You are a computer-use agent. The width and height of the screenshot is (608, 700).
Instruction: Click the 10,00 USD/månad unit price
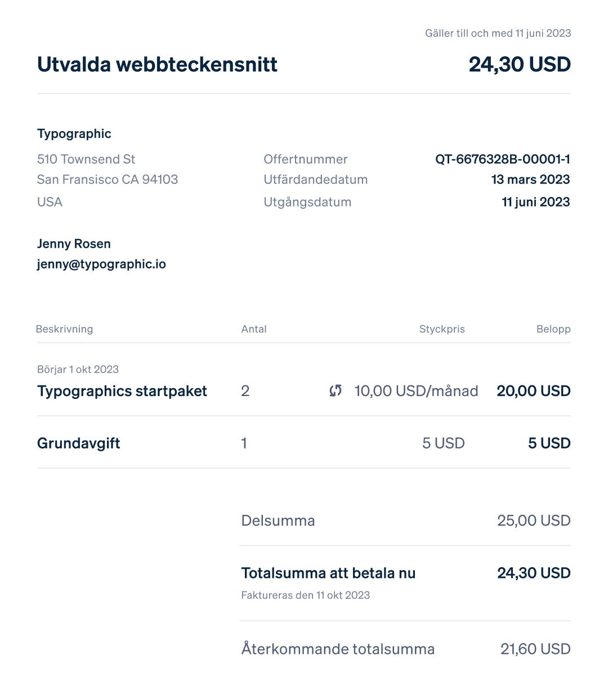tap(416, 391)
